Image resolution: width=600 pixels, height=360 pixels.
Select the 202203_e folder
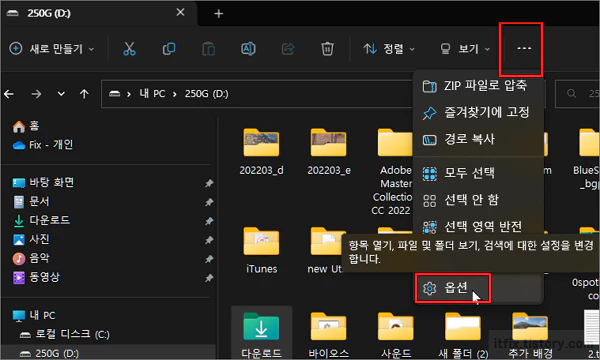(x=329, y=152)
